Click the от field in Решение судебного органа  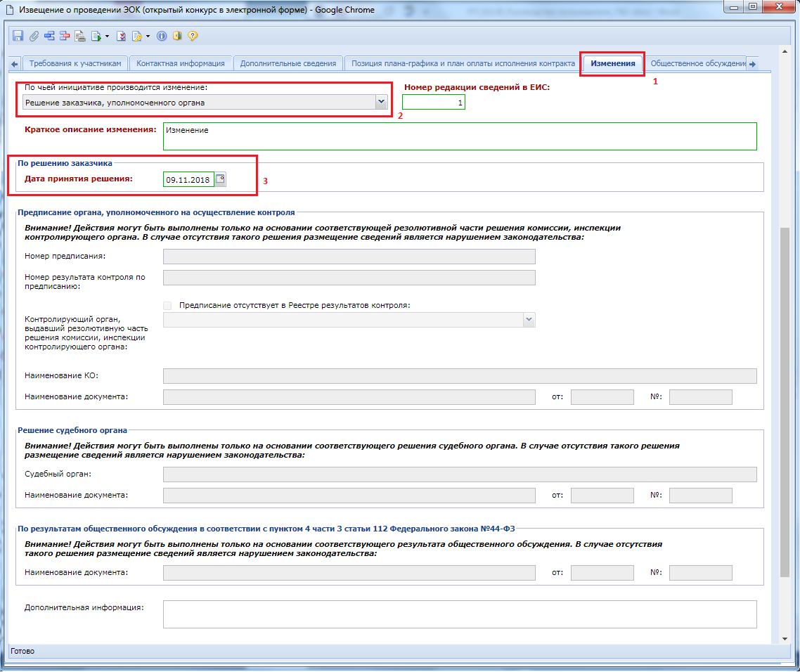(x=602, y=496)
